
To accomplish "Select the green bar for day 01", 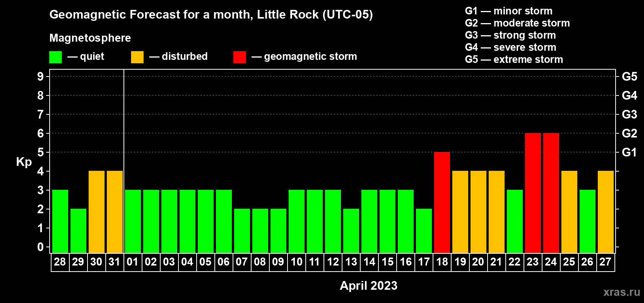I will tap(133, 221).
